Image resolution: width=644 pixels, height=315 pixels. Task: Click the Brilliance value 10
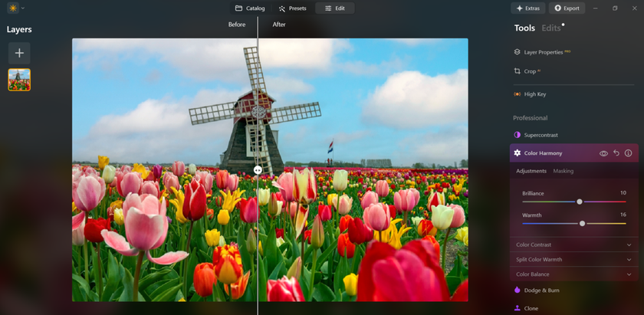[623, 193]
